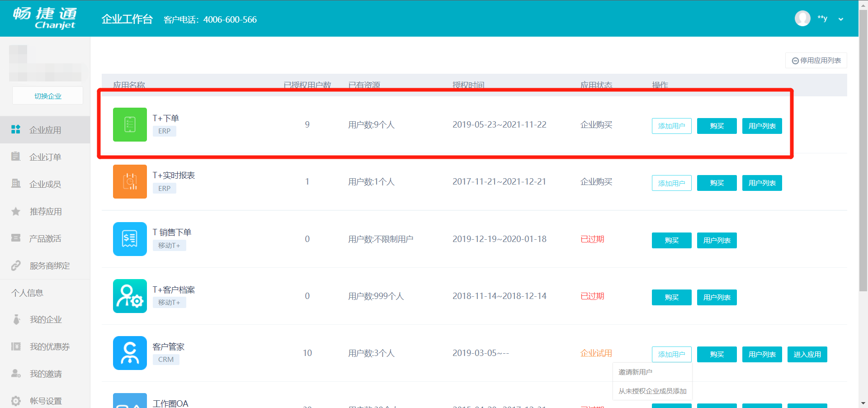Screen dimensions: 868x408
Task: Click the T+下单 app name
Action: click(165, 118)
